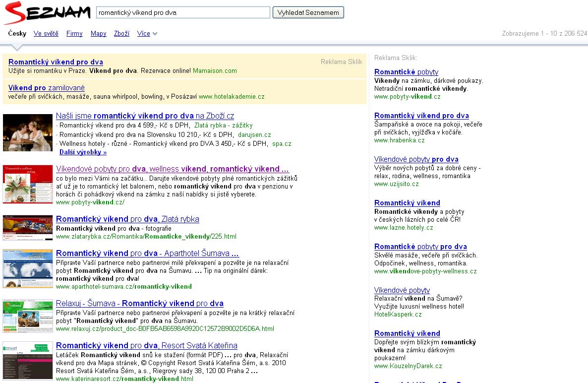Image resolution: width=588 pixels, height=383 pixels.
Task: Open Zlatá rybka result thumbnail
Action: [x=28, y=228]
